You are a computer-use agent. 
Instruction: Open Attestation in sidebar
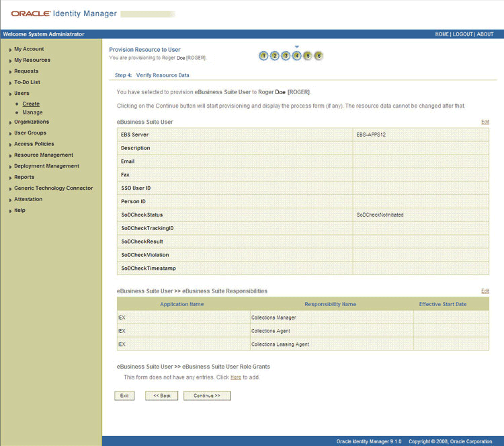point(28,199)
